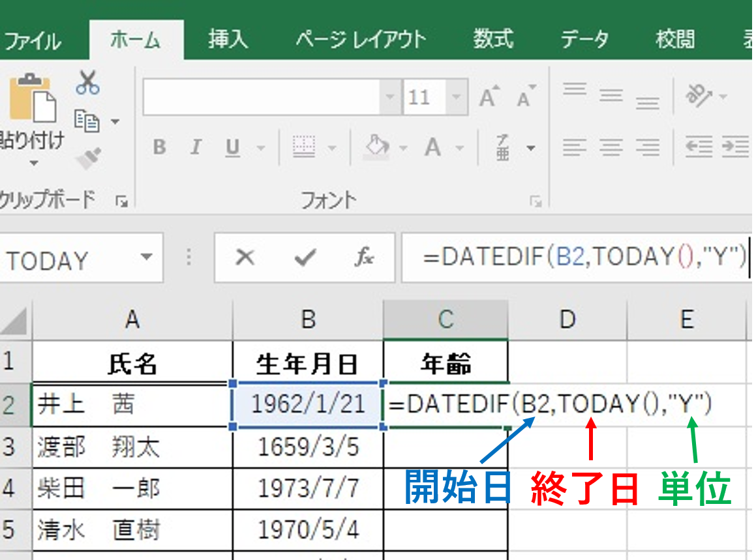Open the Font Size dropdown
The image size is (756, 560).
pos(455,96)
